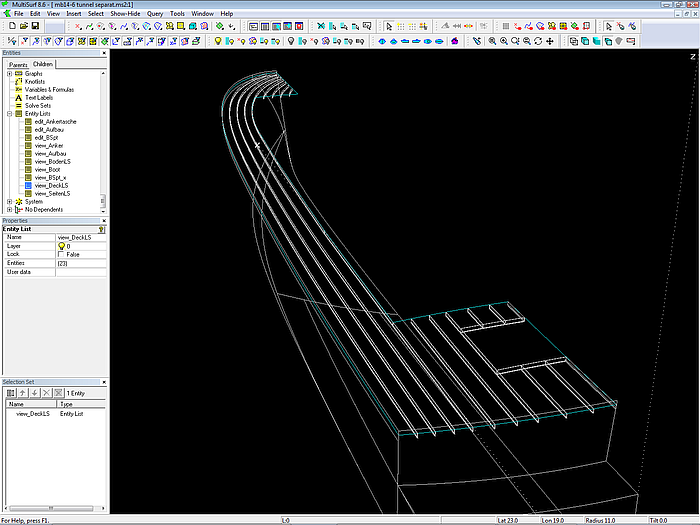Select view_Boot entity list item
Screen dimensions: 700x525
point(48,169)
